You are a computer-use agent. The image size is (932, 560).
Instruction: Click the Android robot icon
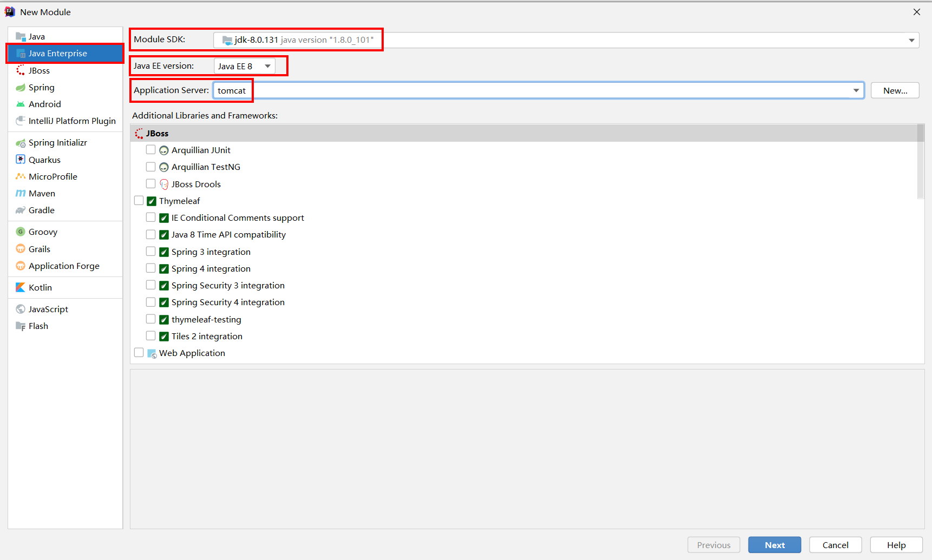click(x=21, y=104)
